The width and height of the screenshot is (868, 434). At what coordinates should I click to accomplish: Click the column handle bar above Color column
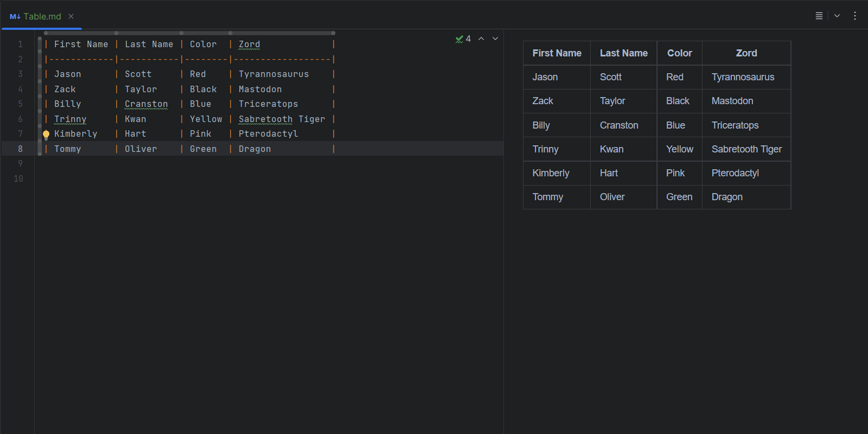[x=206, y=33]
